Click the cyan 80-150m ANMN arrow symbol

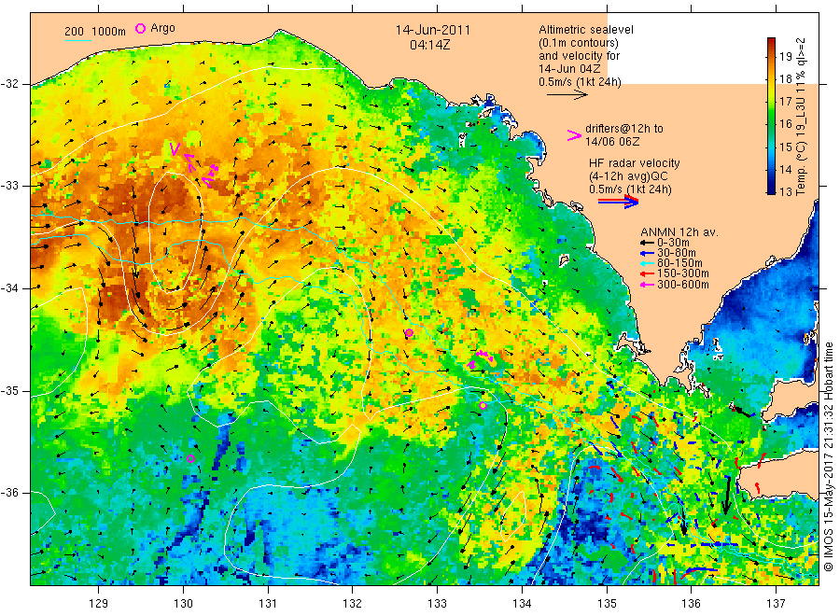(646, 263)
